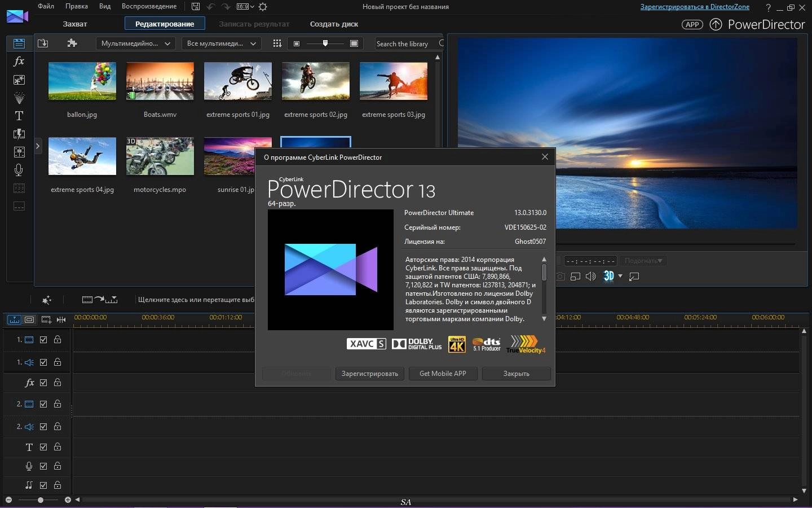This screenshot has width=812, height=508.
Task: Click the timeline zoom-in plus button
Action: [x=68, y=500]
